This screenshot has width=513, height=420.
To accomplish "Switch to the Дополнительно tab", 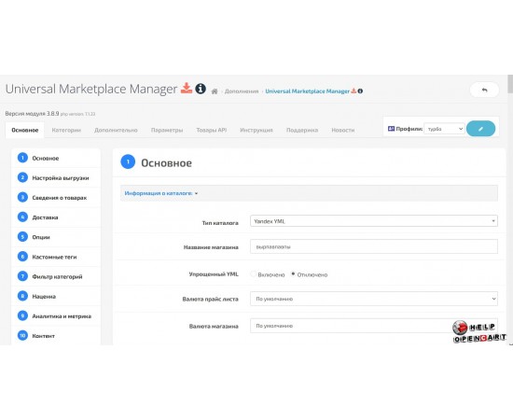I will 116,130.
